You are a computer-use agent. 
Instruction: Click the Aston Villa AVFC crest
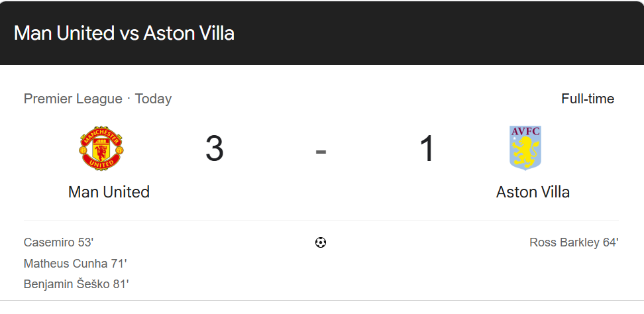(525, 147)
